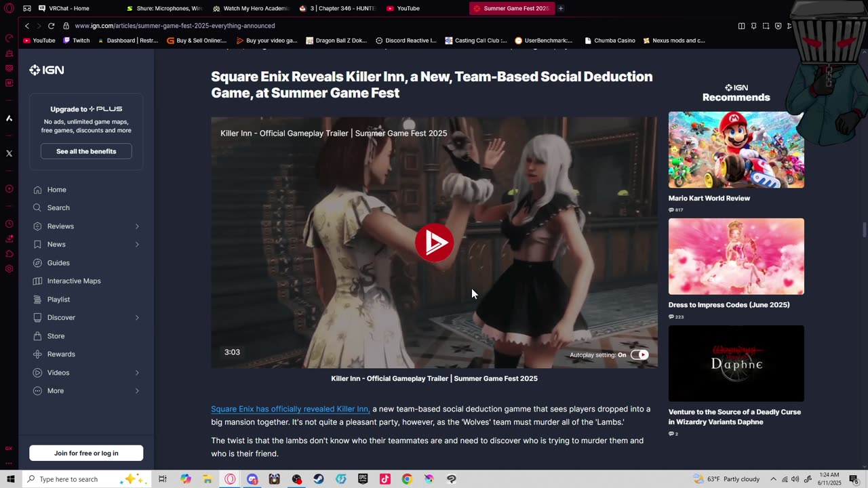868x488 pixels.
Task: Open the split screen toolbar icon
Action: tap(741, 26)
